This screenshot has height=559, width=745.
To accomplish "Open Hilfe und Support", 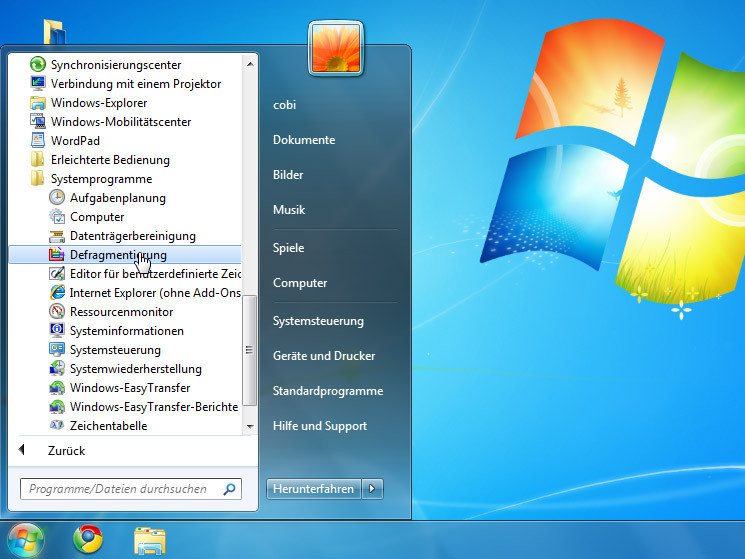I will (320, 426).
